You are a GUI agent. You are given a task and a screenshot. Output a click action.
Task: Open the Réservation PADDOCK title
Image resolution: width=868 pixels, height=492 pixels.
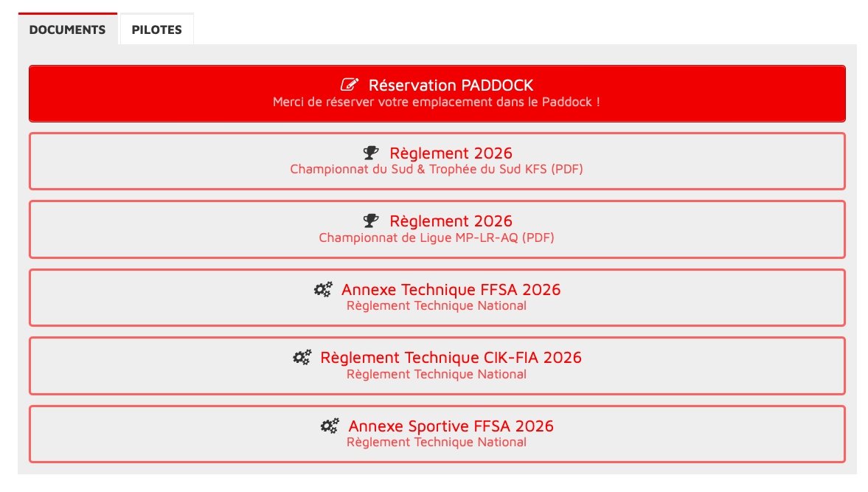(x=451, y=85)
